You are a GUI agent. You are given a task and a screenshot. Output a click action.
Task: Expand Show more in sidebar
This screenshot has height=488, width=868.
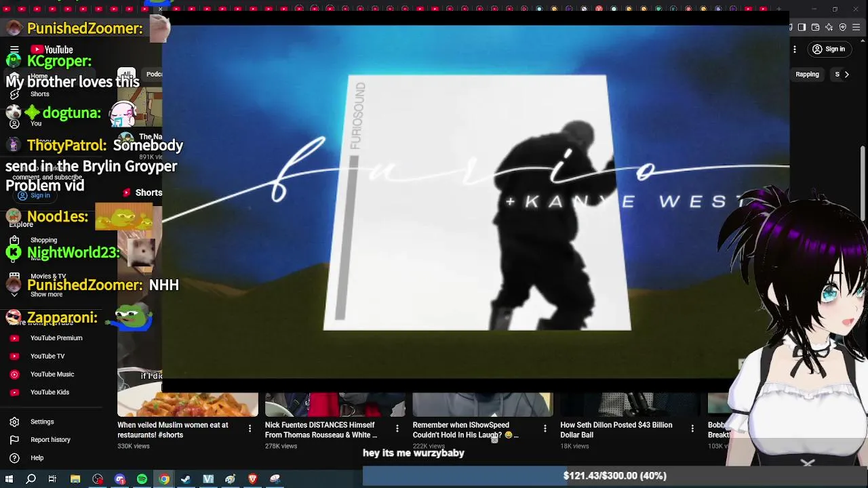click(x=46, y=294)
